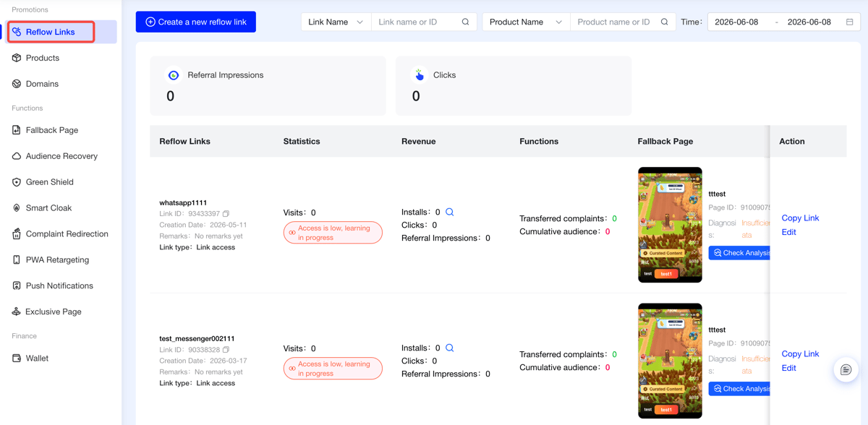Screen dimensions: 868x425
Task: Click the link name search icon
Action: pos(466,22)
